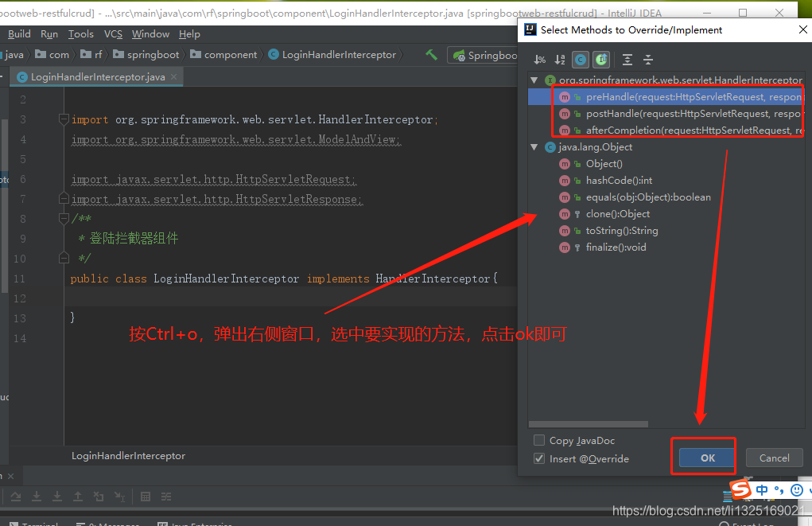Open the Run menu
This screenshot has height=526, width=812.
pyautogui.click(x=49, y=33)
